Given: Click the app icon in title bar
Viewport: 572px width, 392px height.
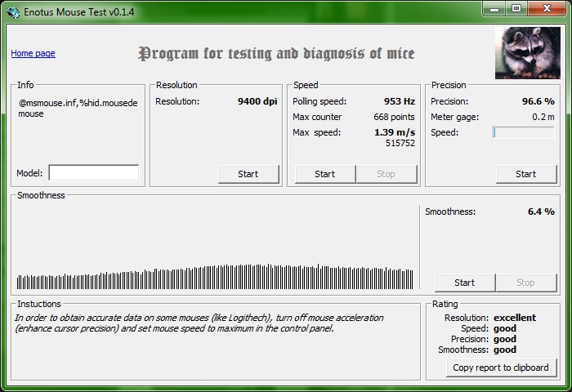Looking at the screenshot, I should point(13,12).
